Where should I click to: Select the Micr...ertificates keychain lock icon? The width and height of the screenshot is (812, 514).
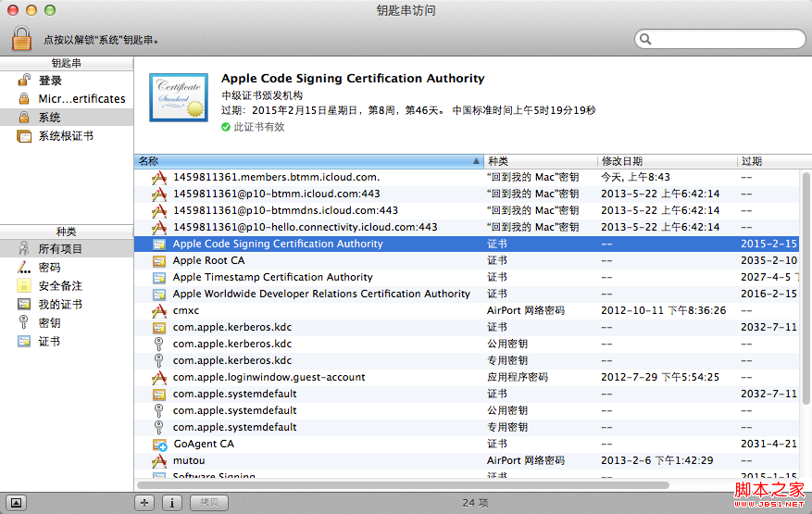pos(24,98)
